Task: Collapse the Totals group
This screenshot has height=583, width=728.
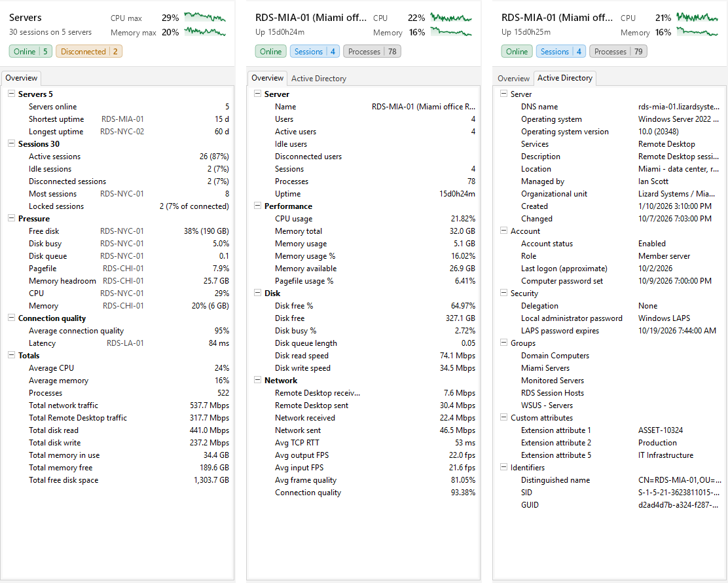Action: 11,356
